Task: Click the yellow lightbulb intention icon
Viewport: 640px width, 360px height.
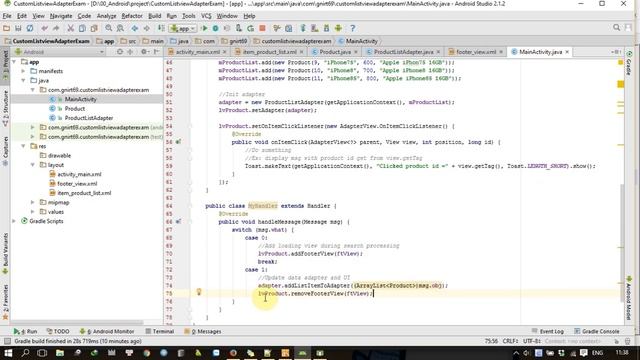Action: (x=199, y=292)
